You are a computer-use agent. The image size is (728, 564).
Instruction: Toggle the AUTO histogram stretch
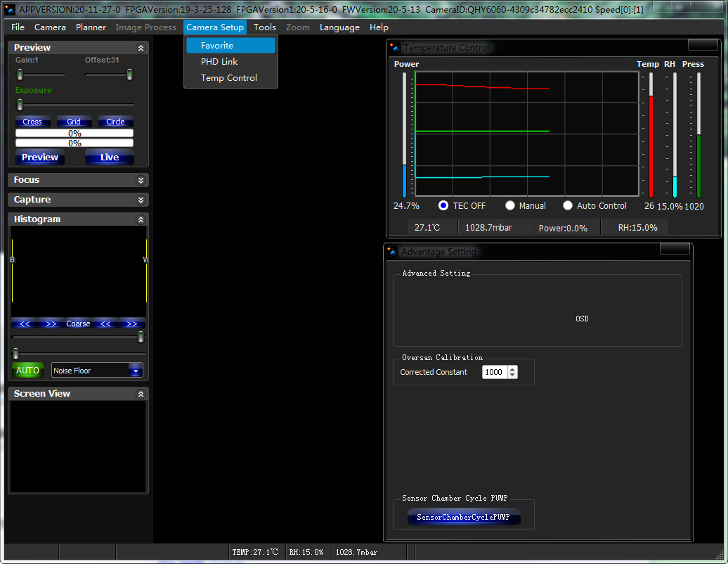pyautogui.click(x=27, y=371)
